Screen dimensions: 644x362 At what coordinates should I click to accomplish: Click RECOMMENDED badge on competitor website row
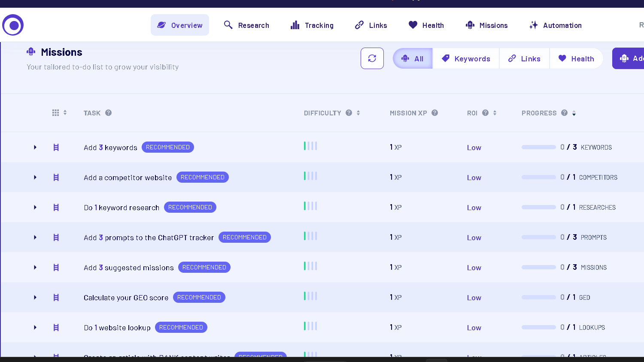tap(203, 177)
